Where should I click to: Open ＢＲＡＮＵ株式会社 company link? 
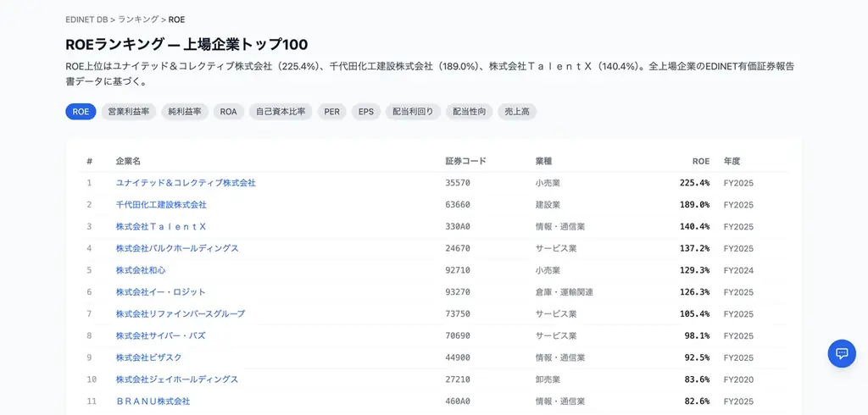153,401
